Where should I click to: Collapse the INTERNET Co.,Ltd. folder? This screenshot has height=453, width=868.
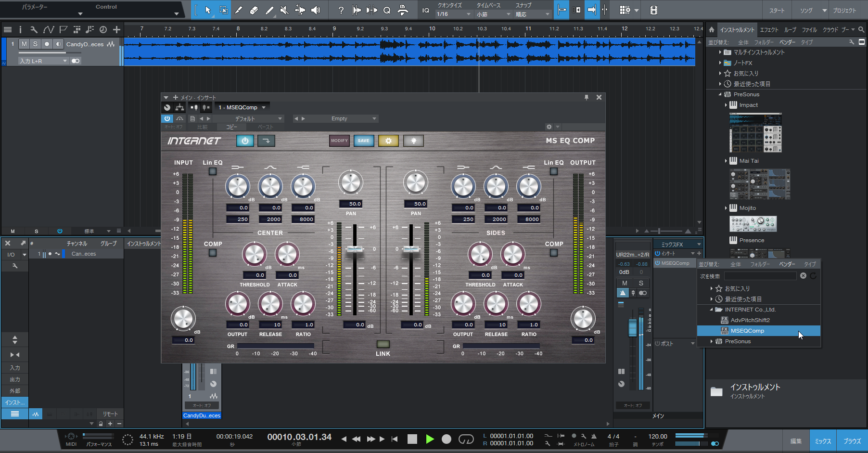tap(712, 310)
